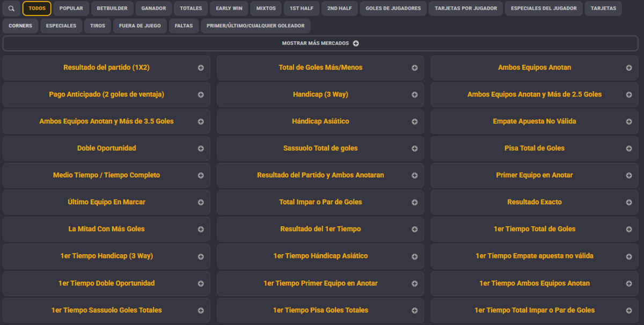The width and height of the screenshot is (644, 325).
Task: Expand Ambos Equipos Anotan y Más de 3.5 Goles
Action: (106, 121)
